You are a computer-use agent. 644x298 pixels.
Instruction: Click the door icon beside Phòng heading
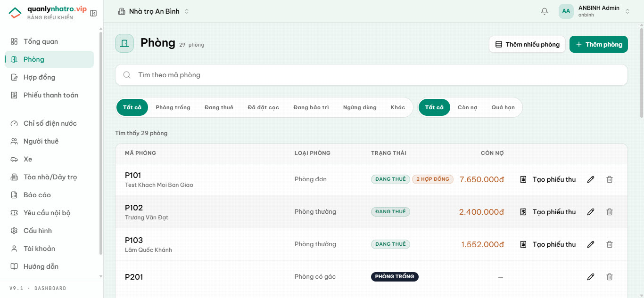[124, 43]
